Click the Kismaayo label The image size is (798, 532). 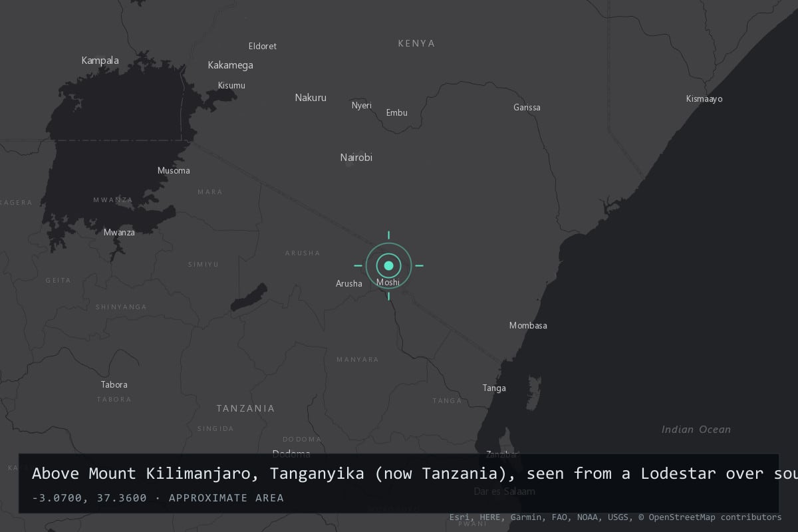[704, 99]
